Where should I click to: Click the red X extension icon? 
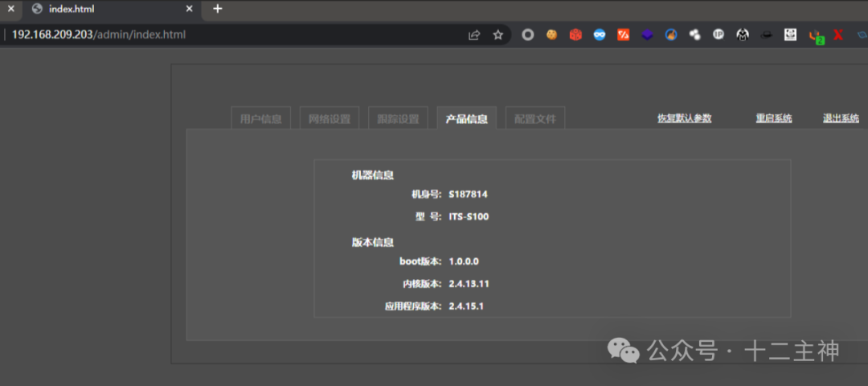coord(838,35)
